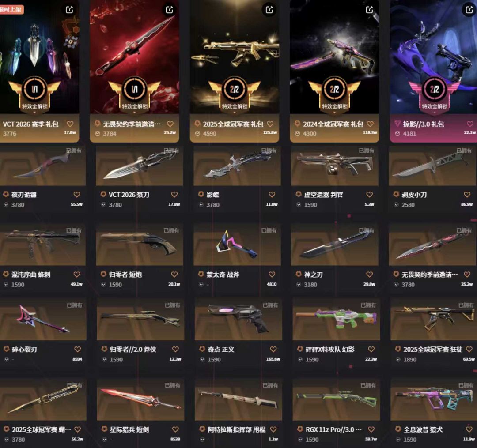Image resolution: width=477 pixels, height=448 pixels.
Task: Expand 1/1 特效全解锁 badge on VCT 2026 bundle
Action: (x=34, y=95)
